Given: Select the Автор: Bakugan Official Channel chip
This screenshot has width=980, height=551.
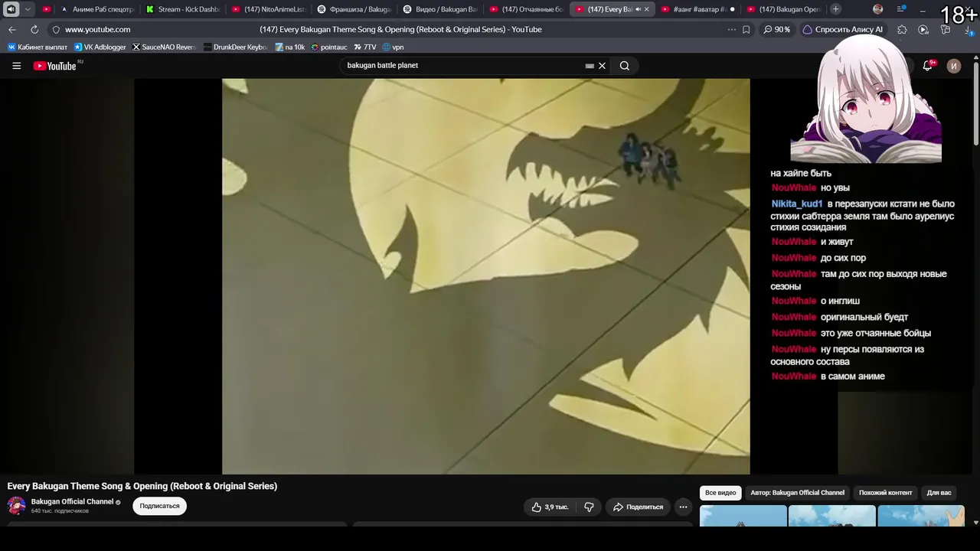Looking at the screenshot, I should [797, 493].
